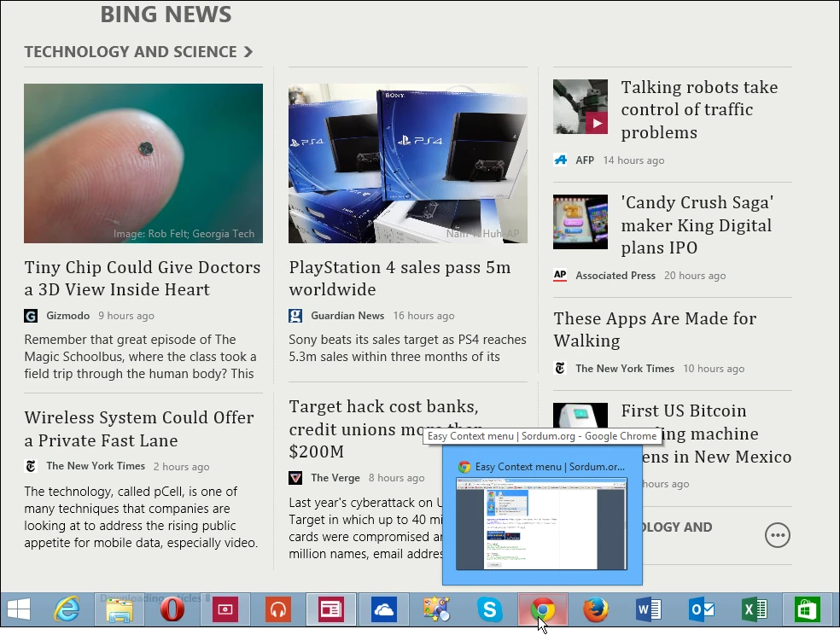Click the Gizmodo source name
The width and height of the screenshot is (840, 635).
click(x=68, y=316)
